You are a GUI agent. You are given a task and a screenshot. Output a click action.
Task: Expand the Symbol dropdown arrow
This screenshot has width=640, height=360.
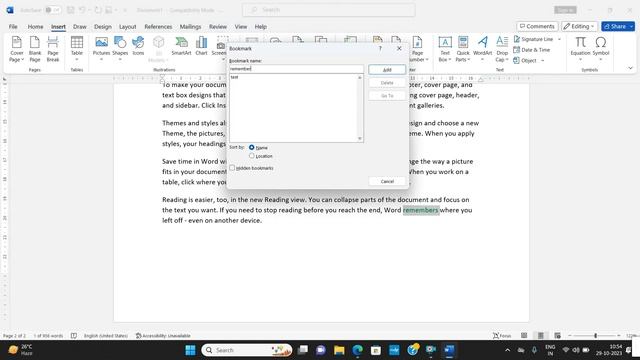click(600, 60)
